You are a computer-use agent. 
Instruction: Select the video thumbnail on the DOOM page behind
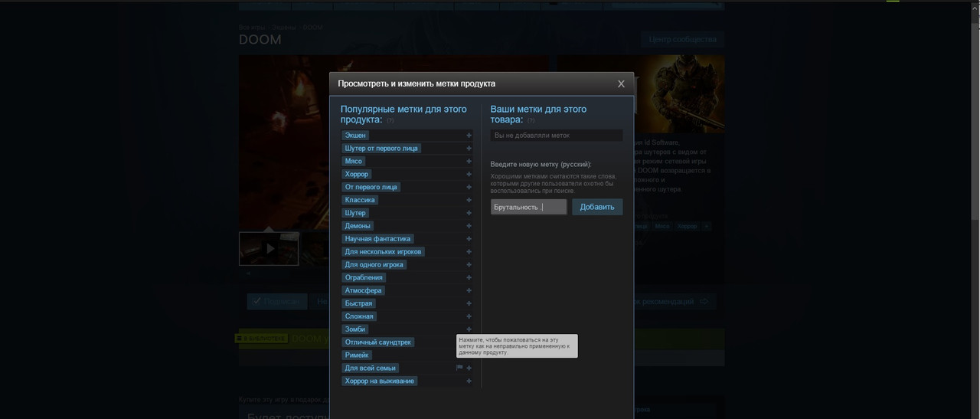point(269,249)
